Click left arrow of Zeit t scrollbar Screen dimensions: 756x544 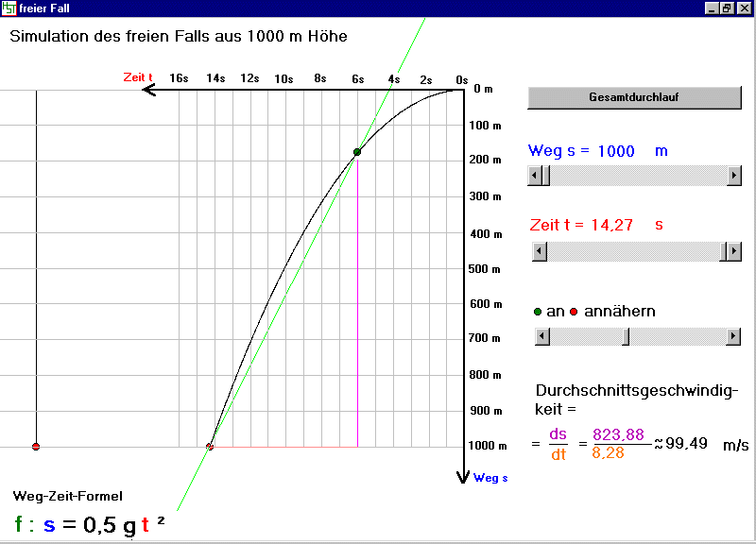pyautogui.click(x=540, y=251)
